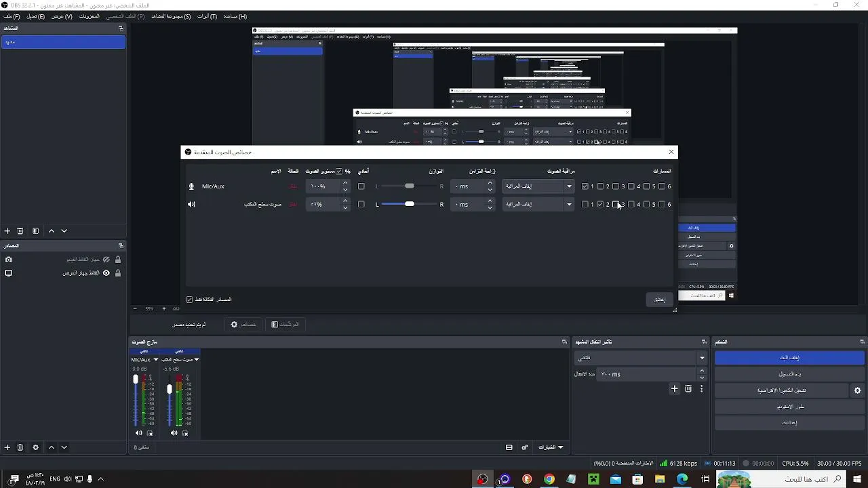Open mixer options dropdown in footer
This screenshot has height=488, width=868.
coord(551,447)
